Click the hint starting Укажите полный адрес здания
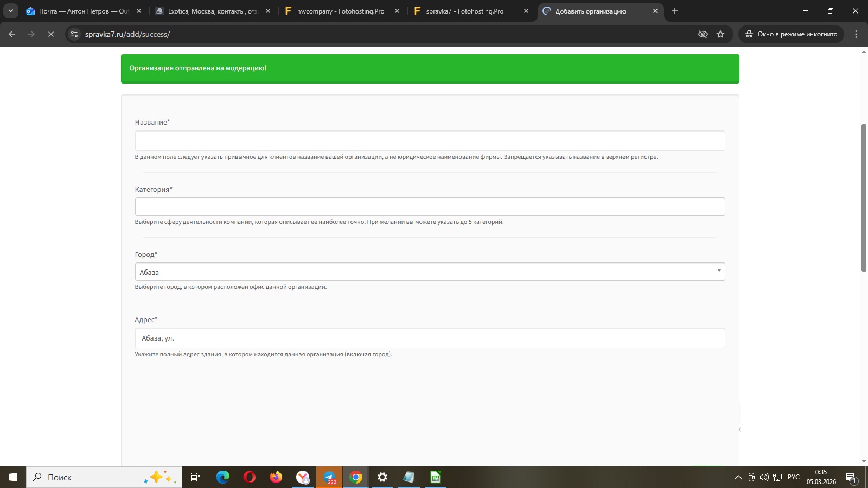Screen dimensions: 868x488 (263, 355)
